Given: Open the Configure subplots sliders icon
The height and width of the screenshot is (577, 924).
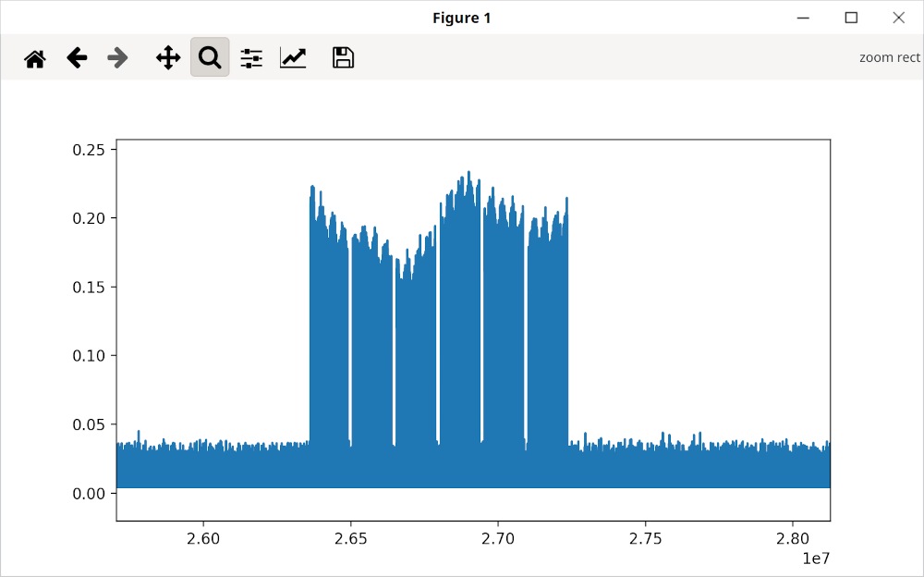Looking at the screenshot, I should (250, 56).
